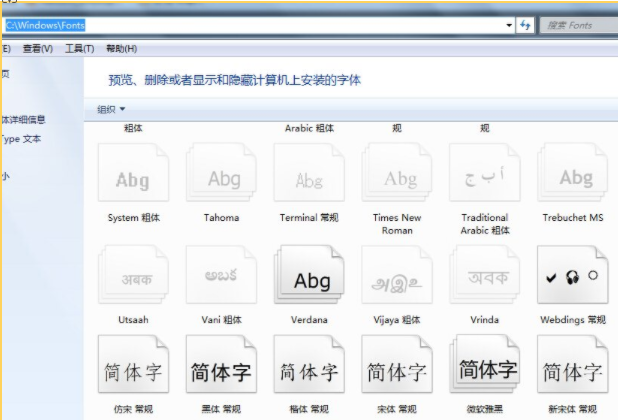Click the 搜索 Fonts search box
This screenshot has width=618, height=420.
click(579, 26)
